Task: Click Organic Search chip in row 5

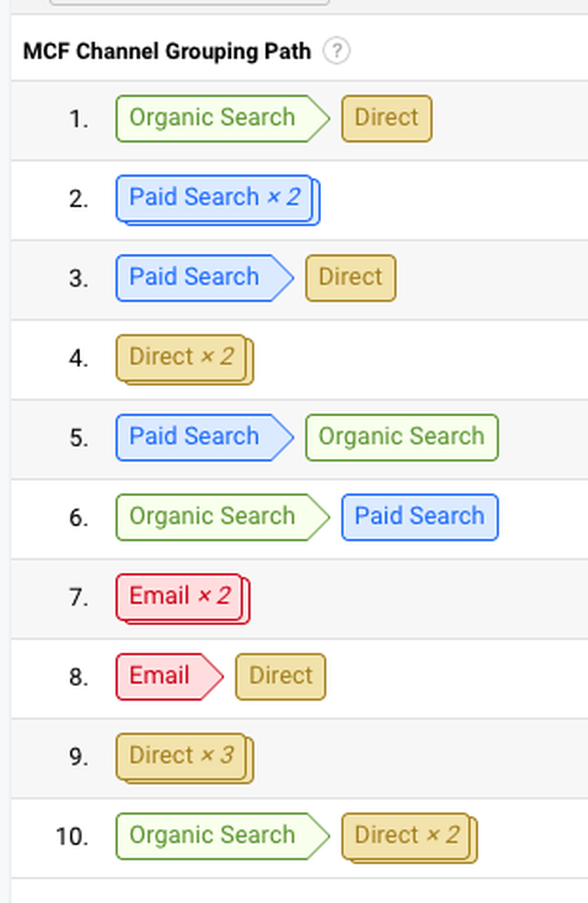Action: pos(401,437)
